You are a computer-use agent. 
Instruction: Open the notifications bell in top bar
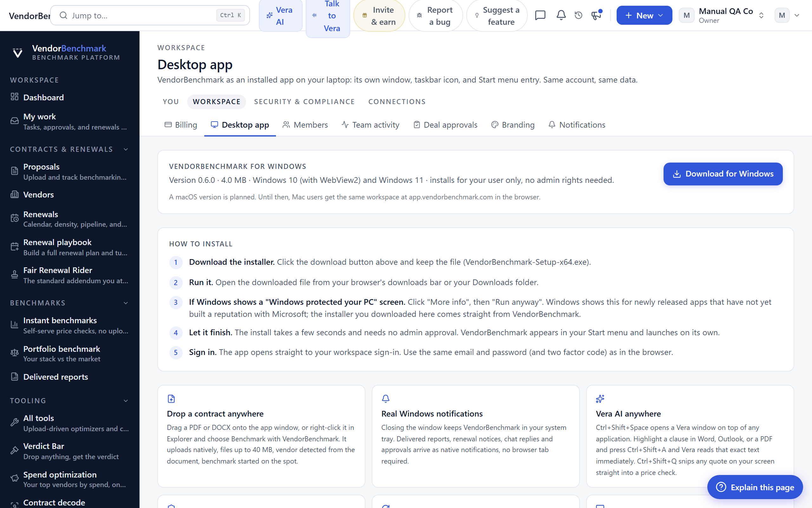(561, 15)
